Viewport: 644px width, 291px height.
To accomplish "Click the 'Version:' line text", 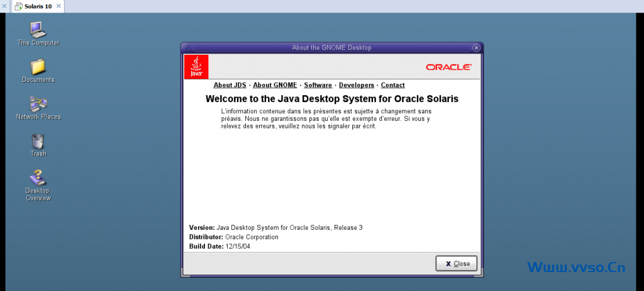I will click(x=275, y=227).
